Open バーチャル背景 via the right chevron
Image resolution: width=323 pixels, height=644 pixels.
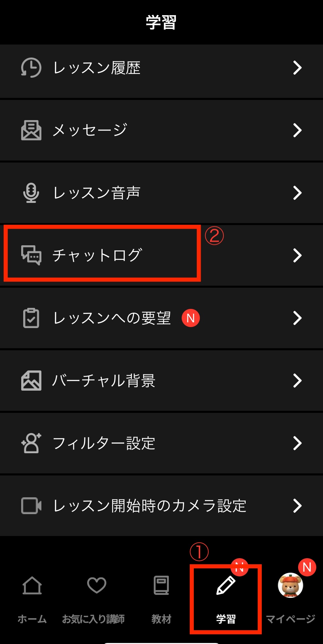click(297, 381)
